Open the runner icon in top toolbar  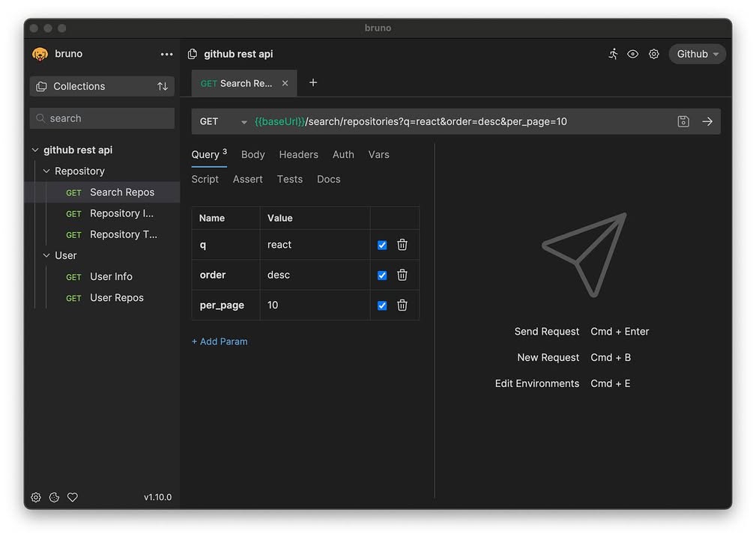pos(613,54)
